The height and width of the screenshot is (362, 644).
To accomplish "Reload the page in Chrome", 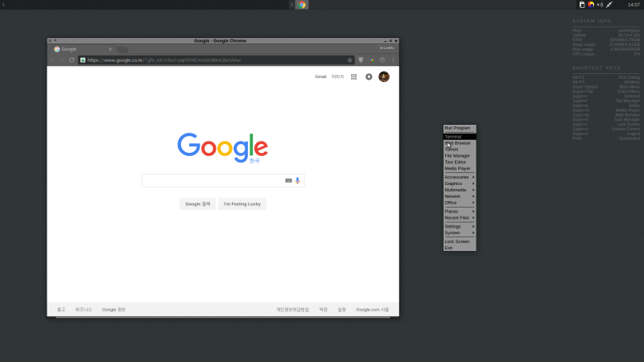I will point(72,60).
